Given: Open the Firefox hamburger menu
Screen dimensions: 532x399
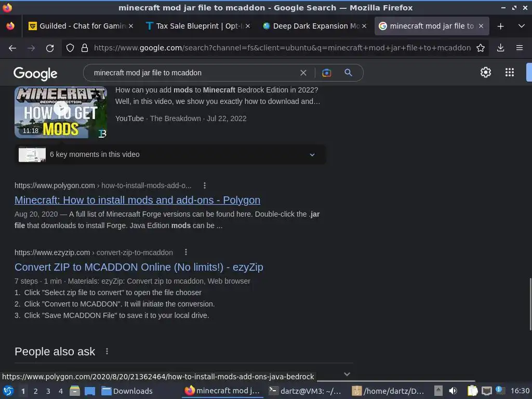Looking at the screenshot, I should pyautogui.click(x=520, y=48).
